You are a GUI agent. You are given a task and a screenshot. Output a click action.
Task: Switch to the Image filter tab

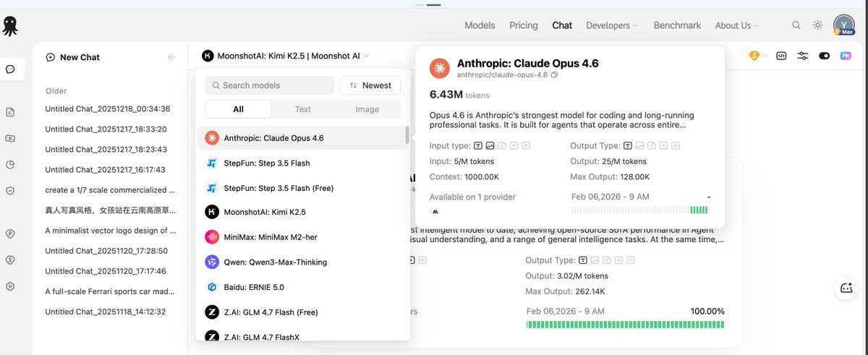click(367, 109)
